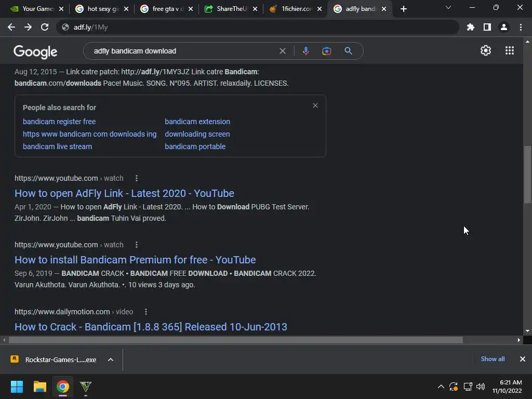This screenshot has width=532, height=399.
Task: Click the Google search input field
Action: pos(183,51)
